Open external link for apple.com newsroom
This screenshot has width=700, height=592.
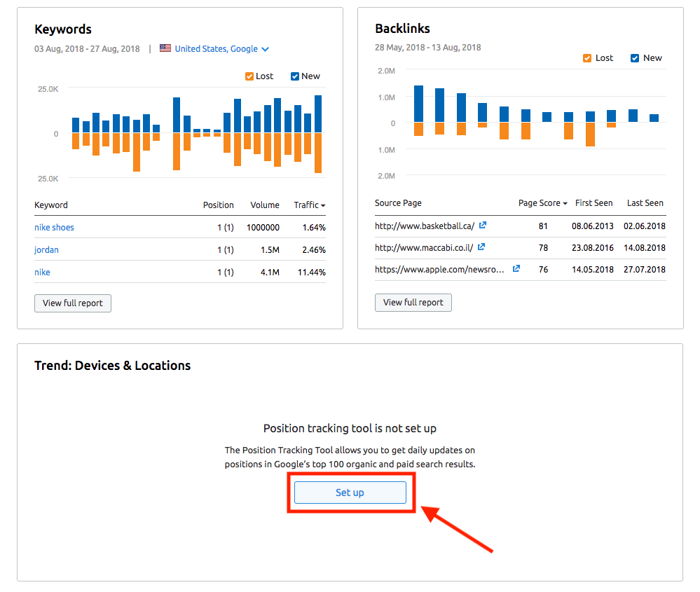516,269
